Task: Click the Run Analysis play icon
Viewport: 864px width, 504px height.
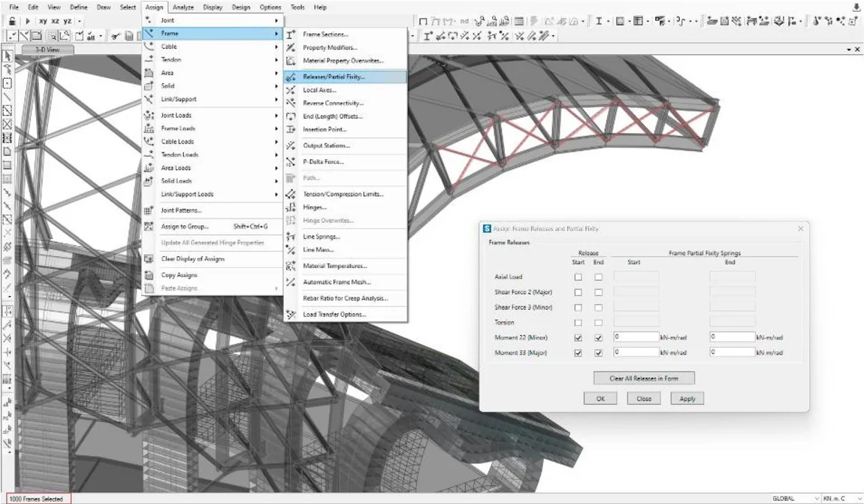Action: (28, 21)
